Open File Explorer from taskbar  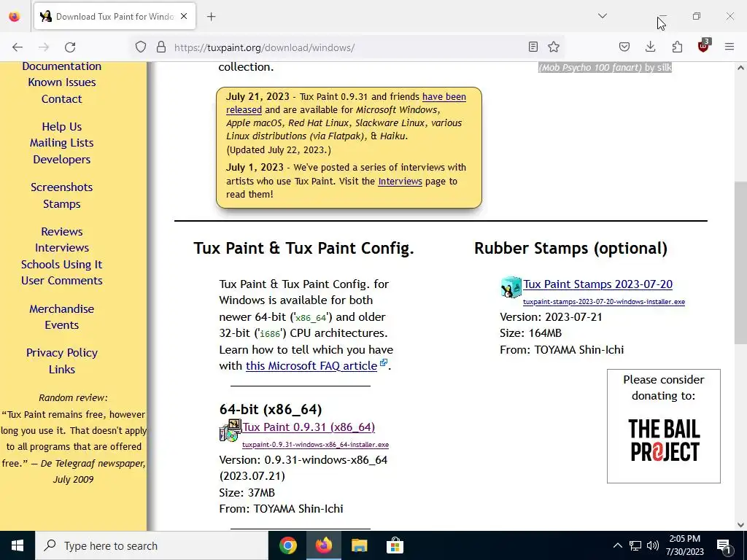tap(359, 545)
